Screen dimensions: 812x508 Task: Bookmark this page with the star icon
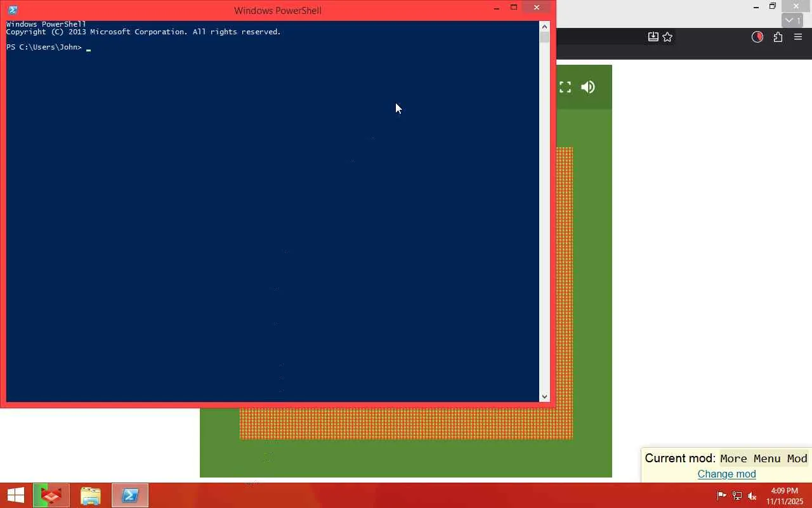click(x=667, y=37)
